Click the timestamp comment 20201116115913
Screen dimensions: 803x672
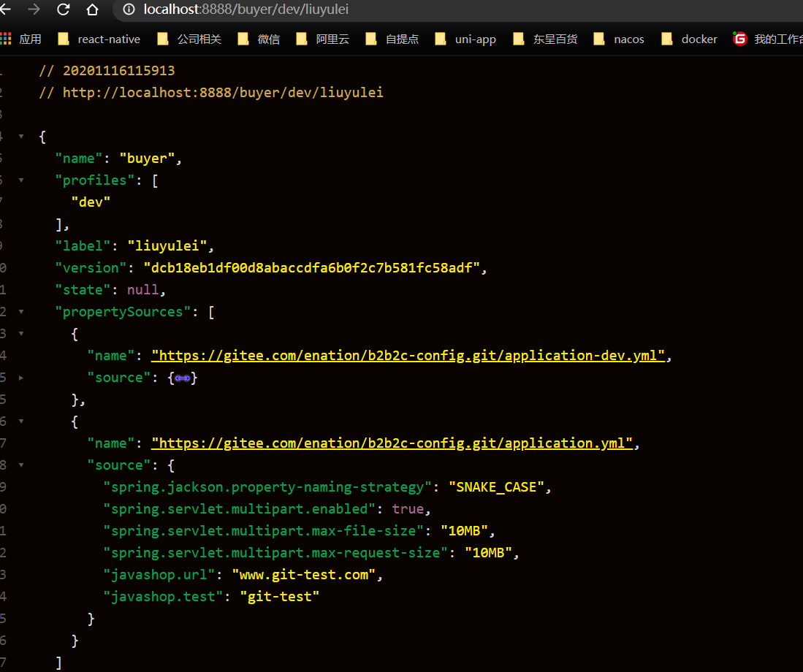[x=107, y=71]
